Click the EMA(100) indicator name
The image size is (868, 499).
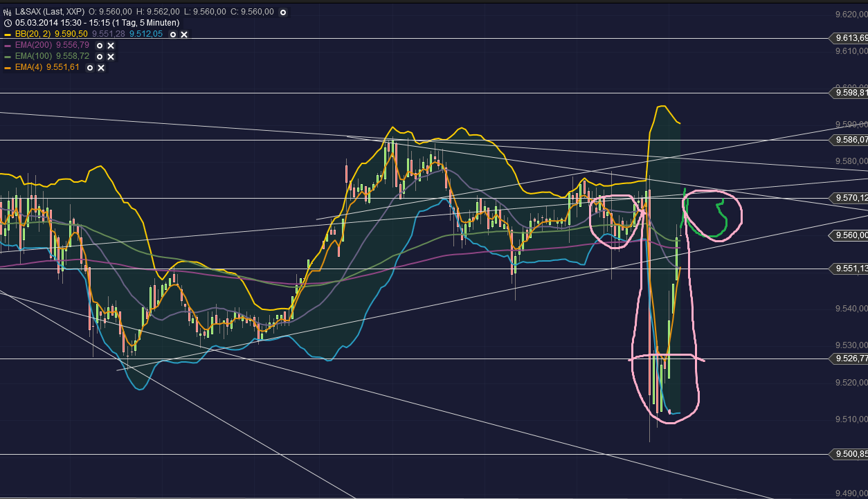pos(33,56)
